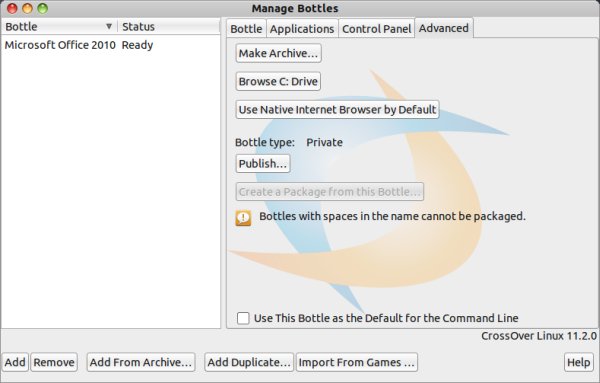The image size is (600, 383).
Task: Select the Advanced tab
Action: (x=444, y=28)
